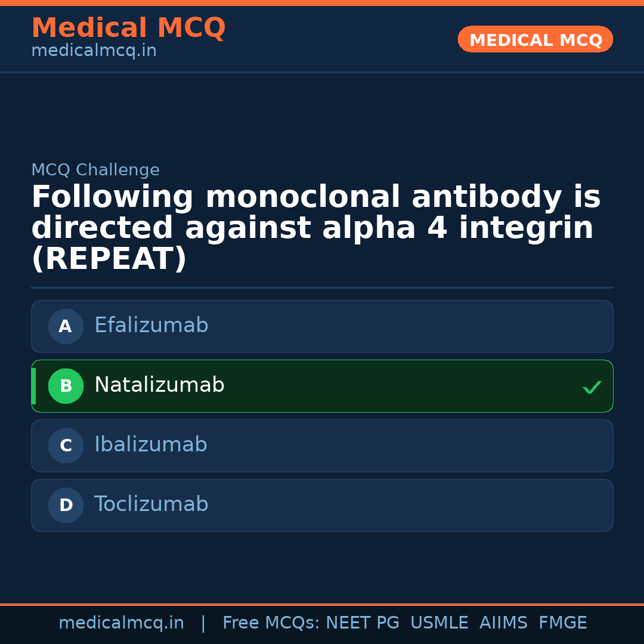This screenshot has width=644, height=644.
Task: Click the A letter circle icon
Action: tap(66, 326)
